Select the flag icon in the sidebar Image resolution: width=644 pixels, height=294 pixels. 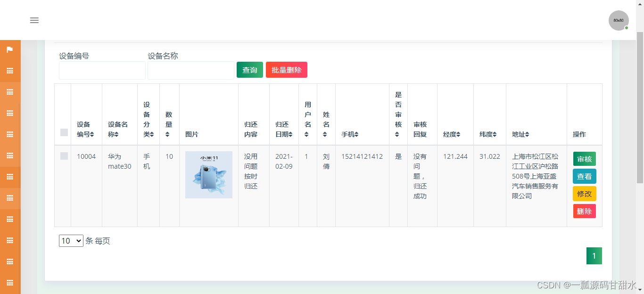point(10,49)
